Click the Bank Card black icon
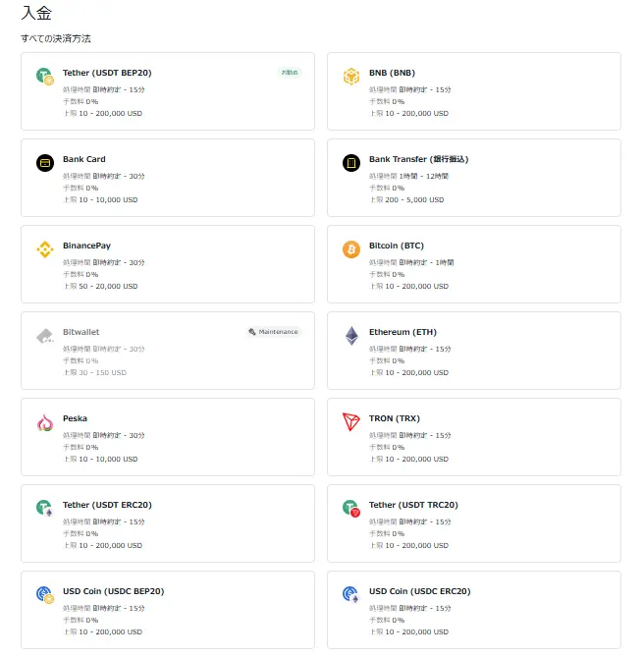This screenshot has height=657, width=644. pos(45,163)
